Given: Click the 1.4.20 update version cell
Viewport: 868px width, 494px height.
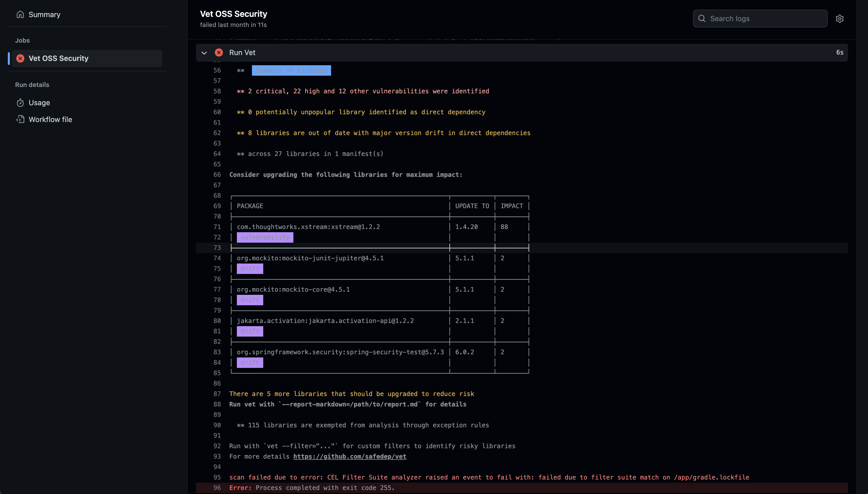Looking at the screenshot, I should click(466, 227).
